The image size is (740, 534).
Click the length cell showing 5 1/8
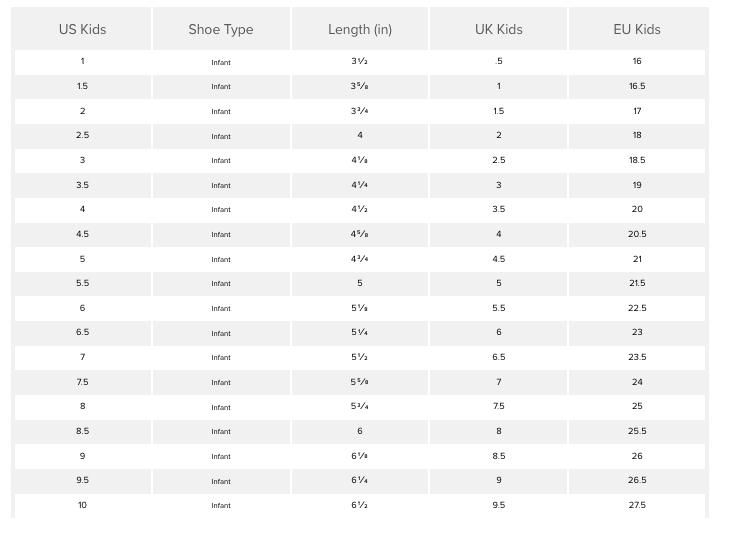point(360,308)
